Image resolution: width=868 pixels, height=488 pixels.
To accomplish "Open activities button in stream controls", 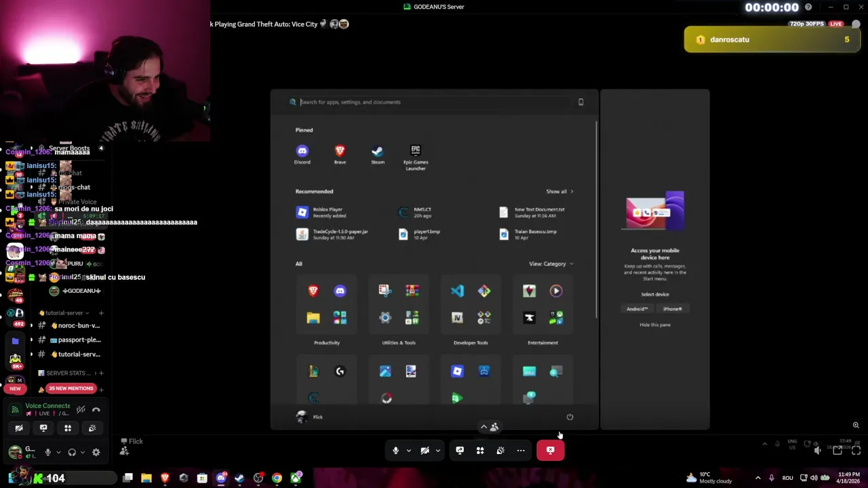I will click(480, 450).
